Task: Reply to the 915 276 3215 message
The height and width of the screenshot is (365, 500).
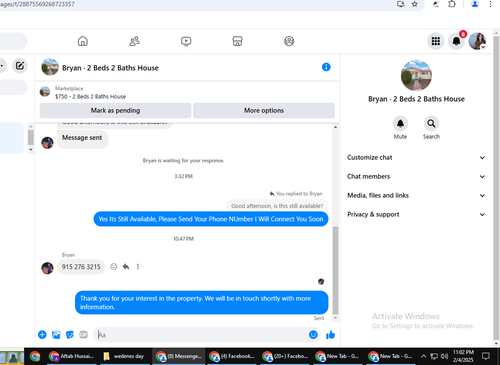Action: (126, 267)
